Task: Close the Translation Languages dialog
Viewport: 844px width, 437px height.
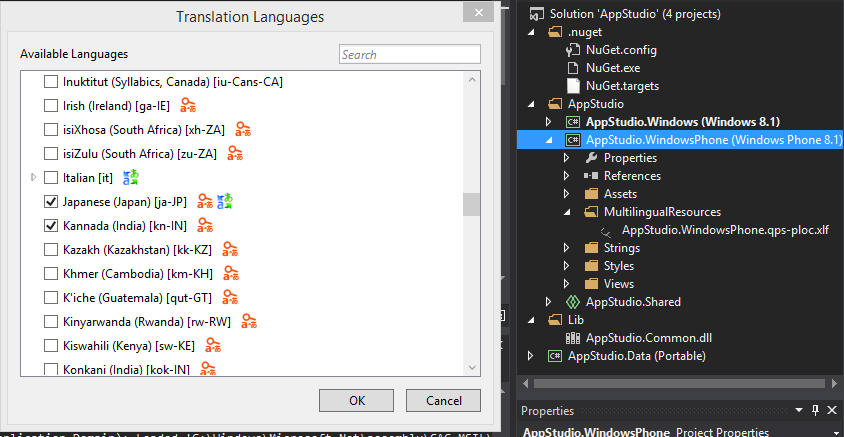Action: 477,13
